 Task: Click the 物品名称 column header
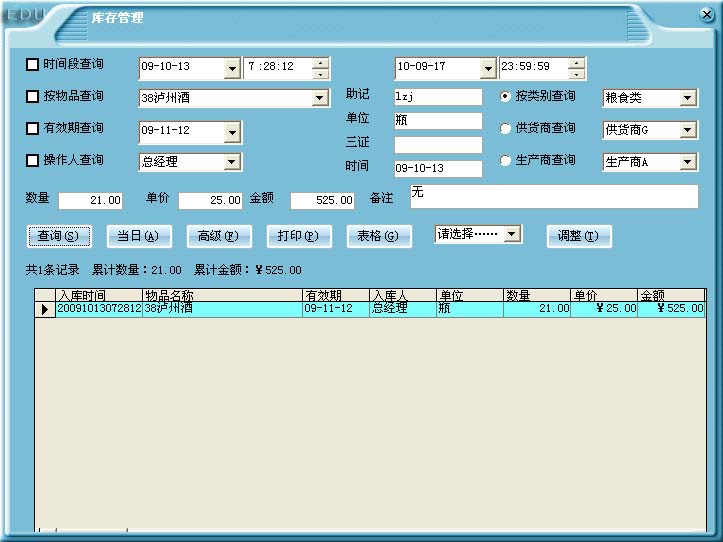coord(222,295)
